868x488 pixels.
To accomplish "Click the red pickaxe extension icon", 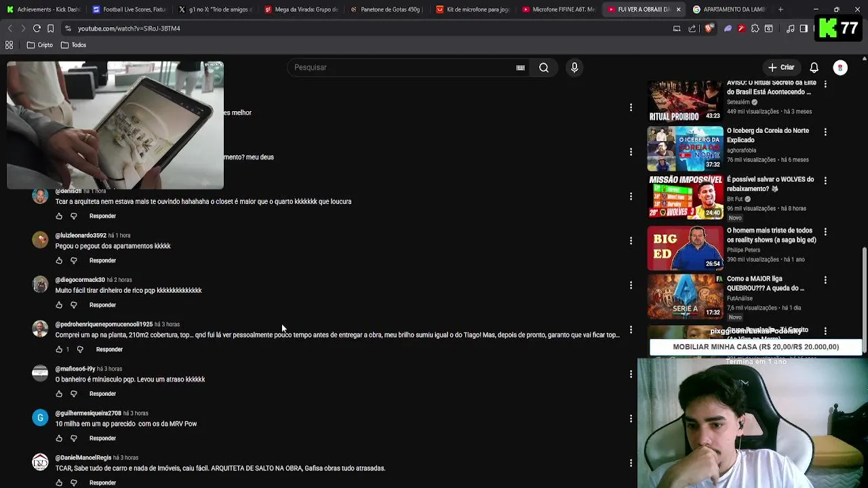I will tap(741, 28).
